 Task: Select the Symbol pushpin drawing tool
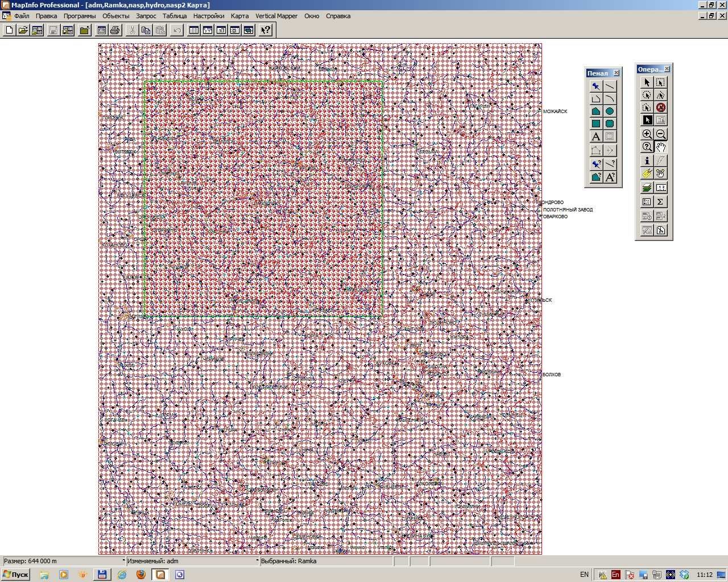pos(596,86)
